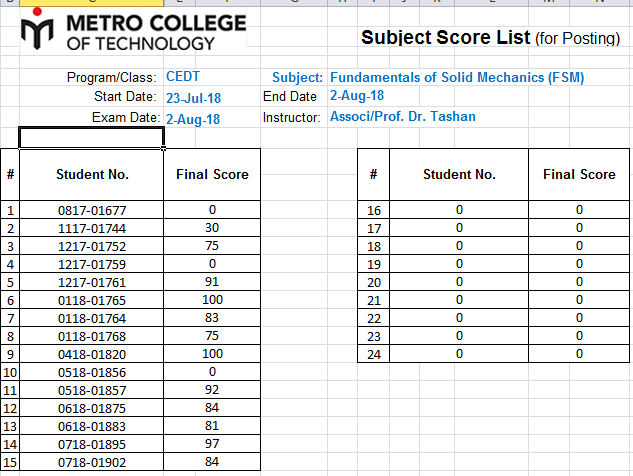The height and width of the screenshot is (476, 633).
Task: Click the left table Student No. header
Action: (92, 174)
